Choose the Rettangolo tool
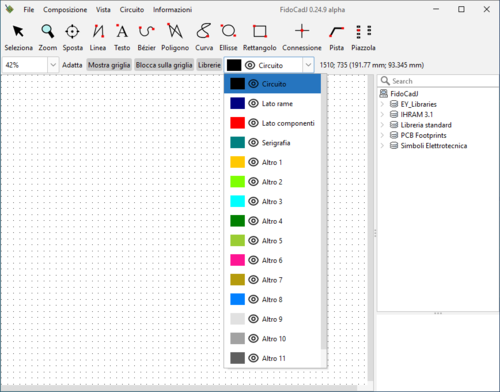This screenshot has height=392, width=500. 260,37
